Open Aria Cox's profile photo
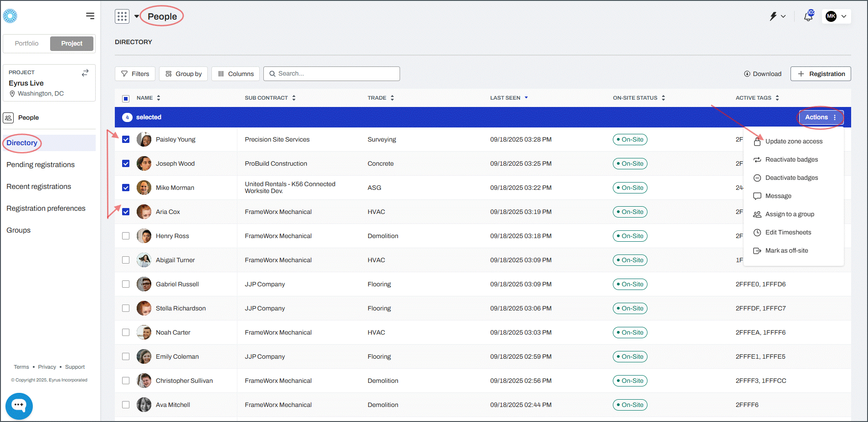This screenshot has height=422, width=868. 144,212
